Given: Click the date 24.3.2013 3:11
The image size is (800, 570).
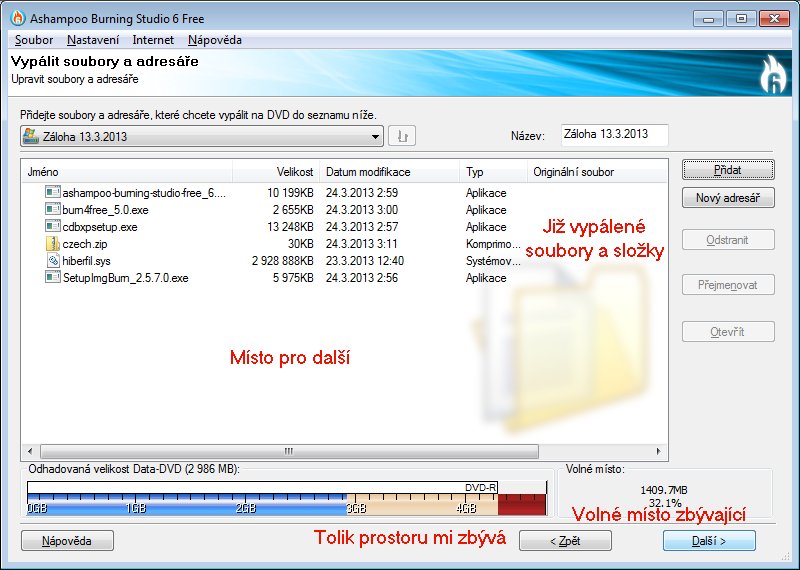Looking at the screenshot, I should 361,244.
